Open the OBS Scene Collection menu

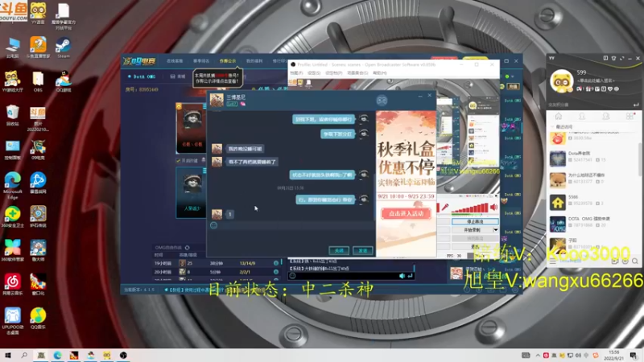pyautogui.click(x=357, y=73)
